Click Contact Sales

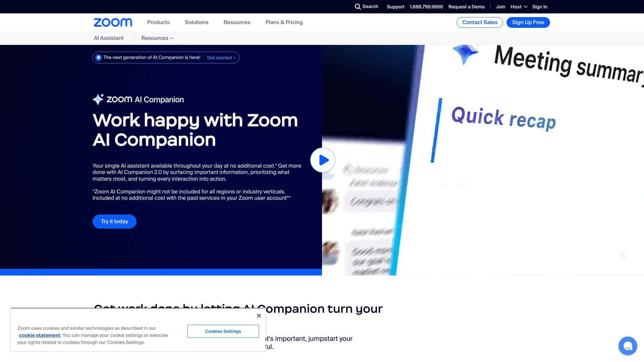[479, 22]
